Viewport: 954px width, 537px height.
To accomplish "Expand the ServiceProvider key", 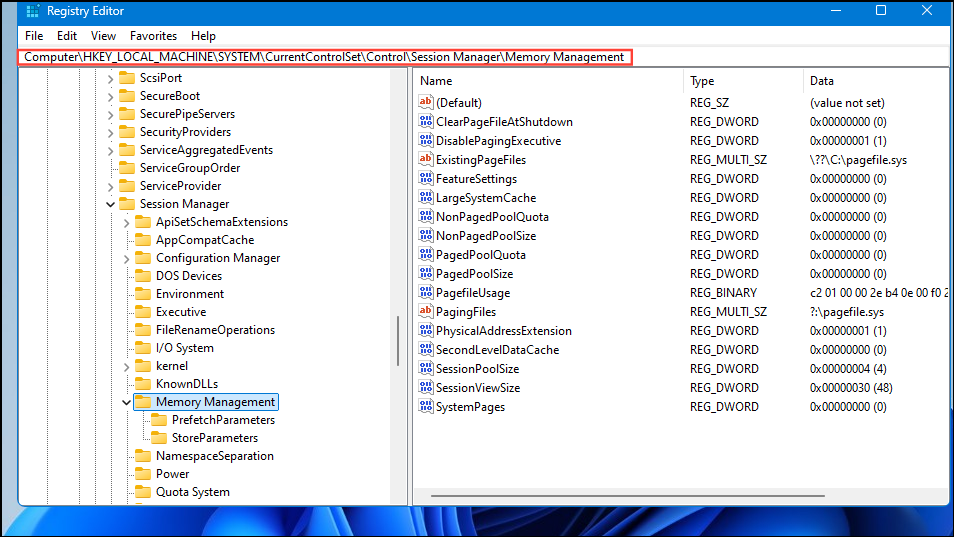I will tap(110, 186).
